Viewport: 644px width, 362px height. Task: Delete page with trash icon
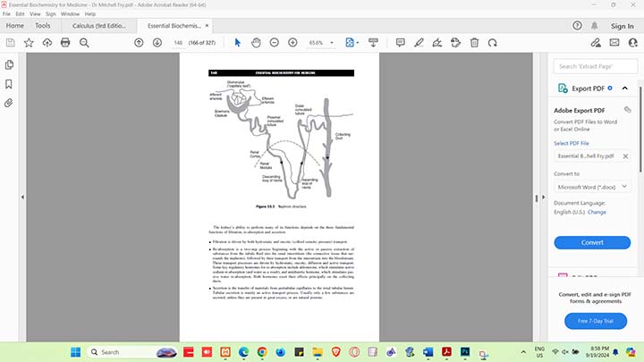tap(473, 43)
